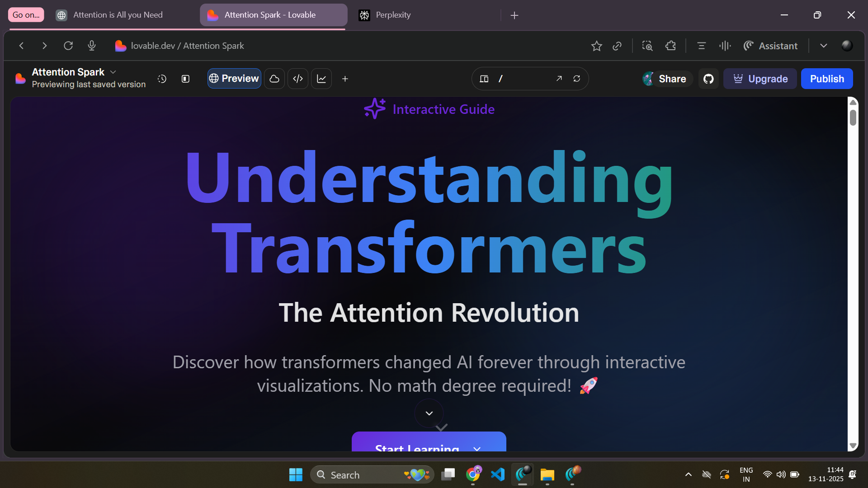Open the Assistant options chevron

(x=824, y=46)
